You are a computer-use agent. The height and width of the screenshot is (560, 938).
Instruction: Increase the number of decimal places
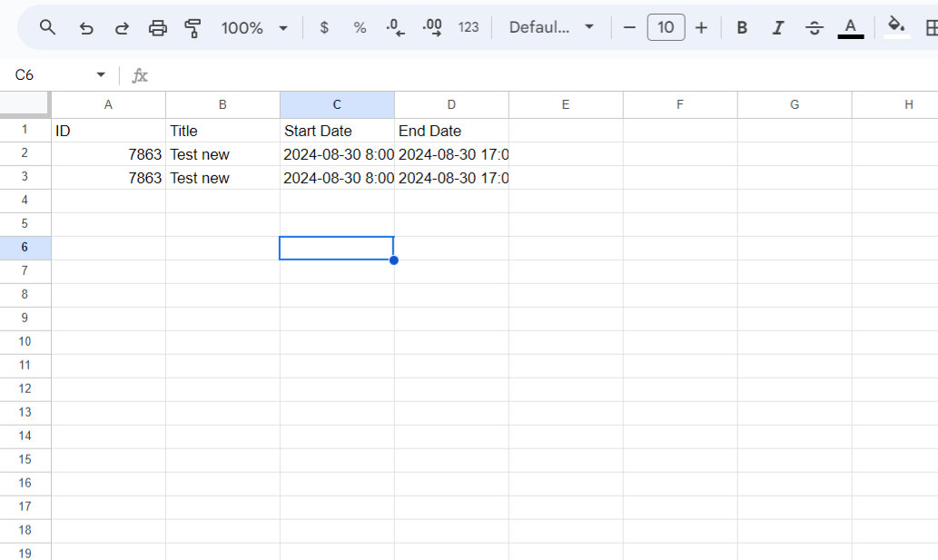(432, 27)
